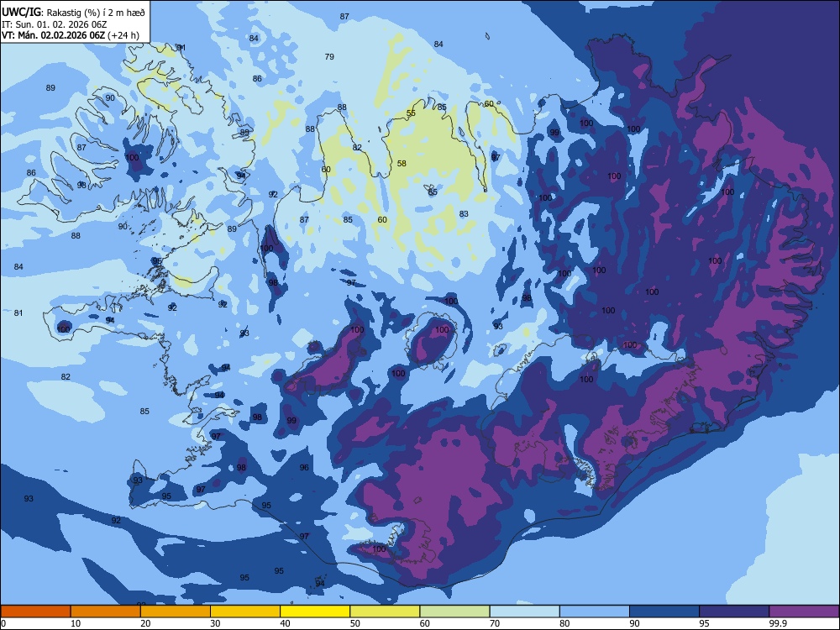
Task: Select the '55' humidity value on the map
Action: pos(411,113)
